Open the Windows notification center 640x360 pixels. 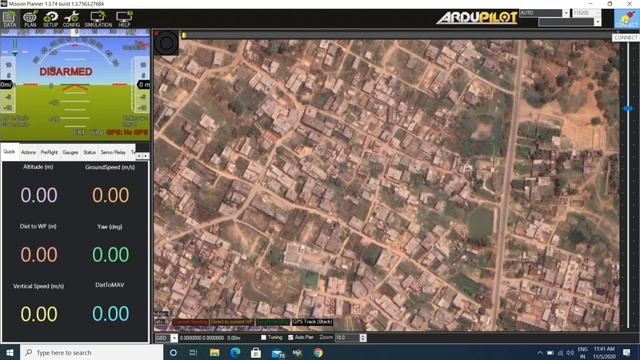pos(627,352)
